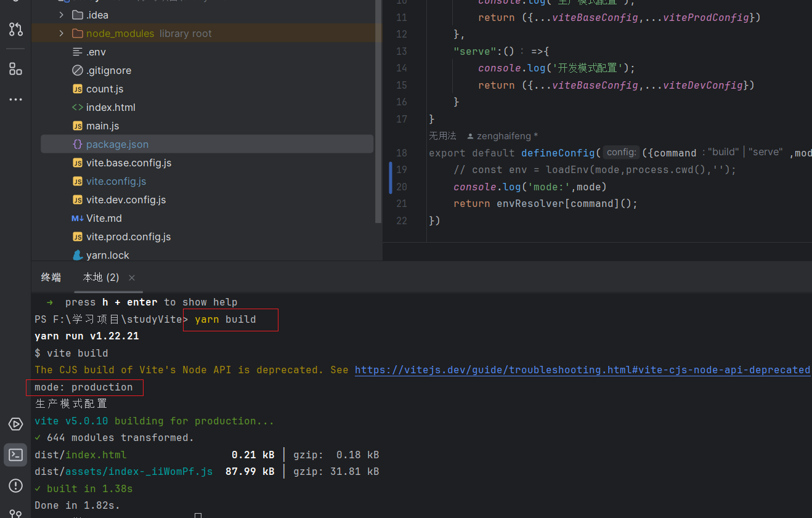Click the 'mode: production' terminal output
The image size is (812, 518).
pyautogui.click(x=84, y=387)
